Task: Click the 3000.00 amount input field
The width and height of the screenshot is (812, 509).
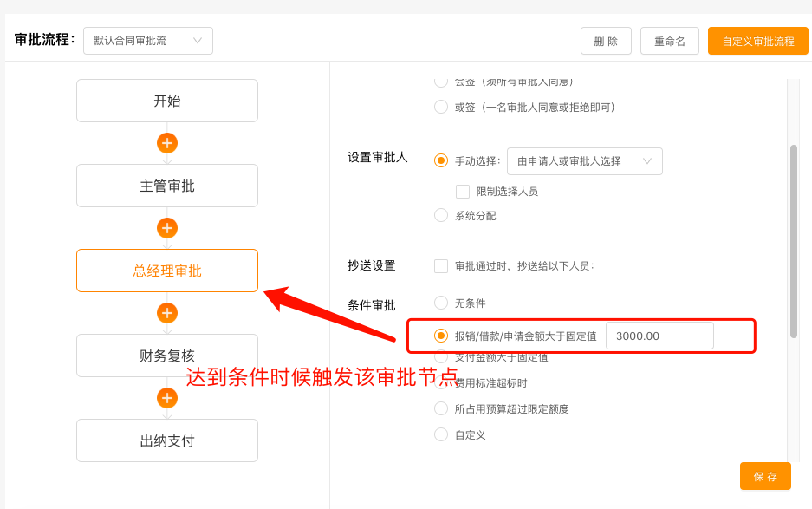Action: tap(660, 335)
